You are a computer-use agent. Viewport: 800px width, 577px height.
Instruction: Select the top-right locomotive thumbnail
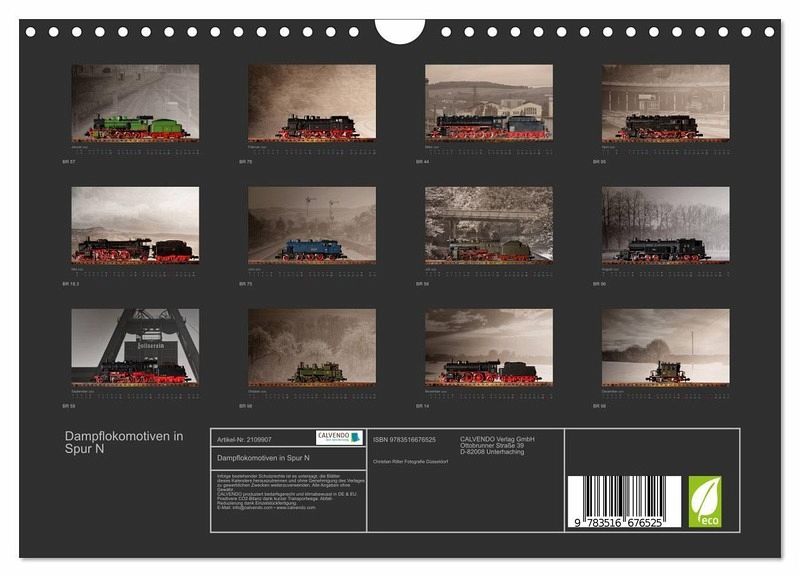pyautogui.click(x=666, y=102)
